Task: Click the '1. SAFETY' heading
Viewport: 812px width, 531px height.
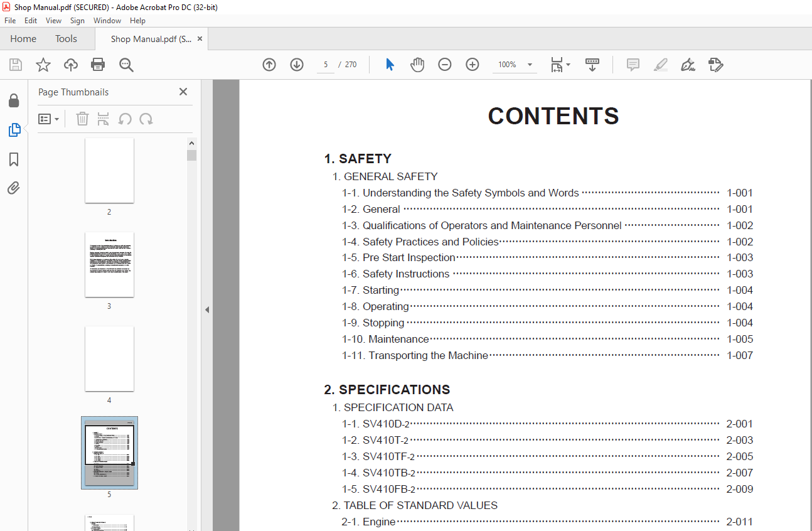Action: pyautogui.click(x=358, y=158)
